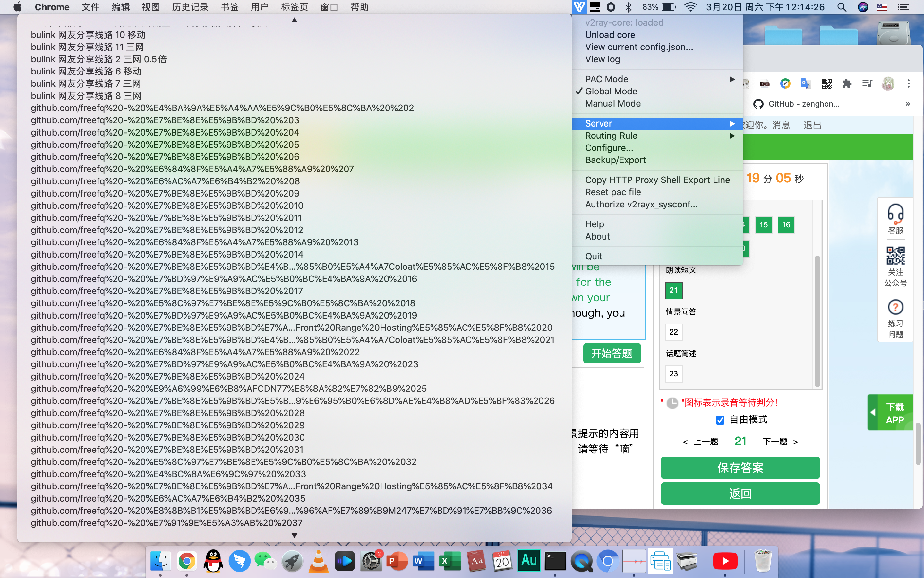
Task: Open the Notification Center list icon
Action: pos(903,7)
